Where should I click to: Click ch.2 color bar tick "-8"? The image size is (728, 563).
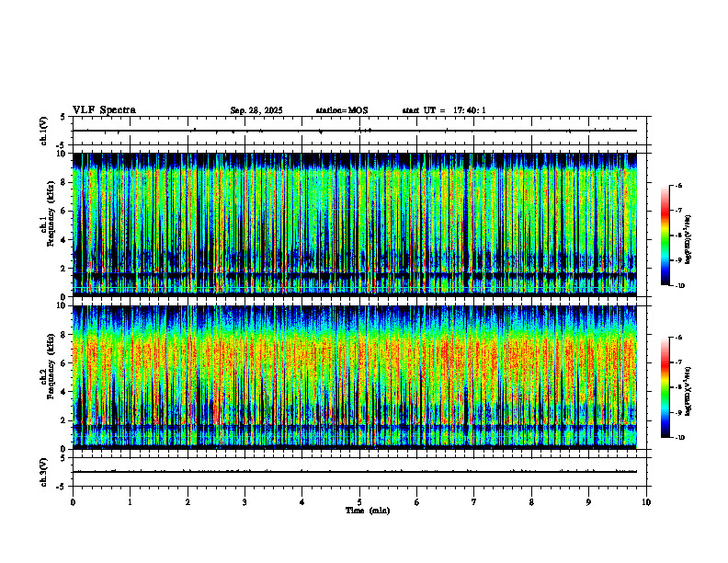tap(678, 388)
